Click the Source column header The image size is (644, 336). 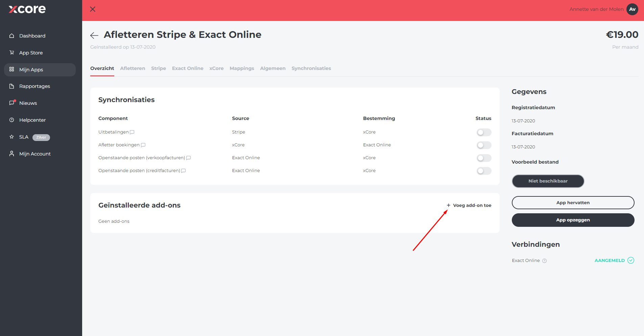(240, 118)
